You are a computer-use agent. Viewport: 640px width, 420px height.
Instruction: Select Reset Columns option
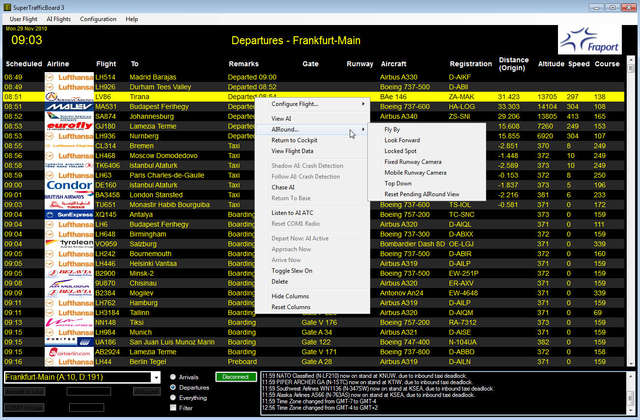tap(312, 307)
